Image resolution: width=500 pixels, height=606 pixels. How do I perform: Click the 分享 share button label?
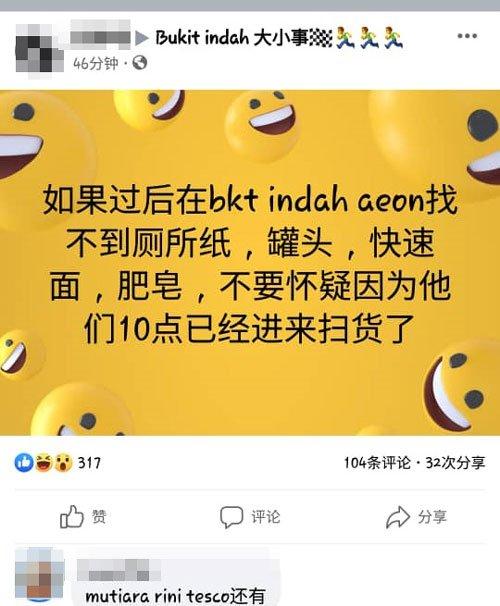[x=432, y=517]
